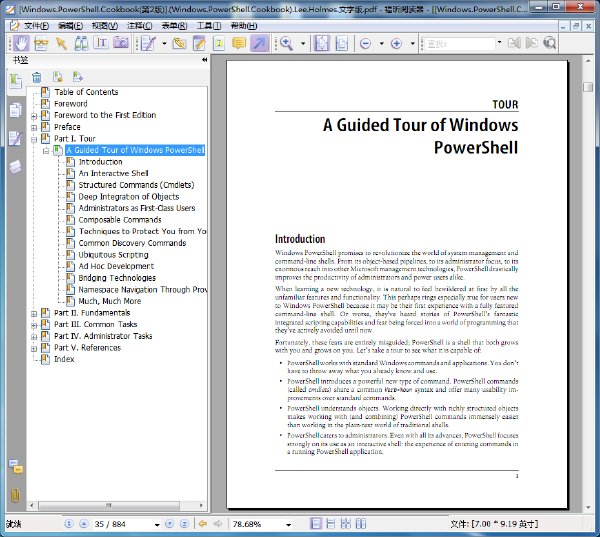Expand the Preface bookmark node
Image resolution: width=600 pixels, height=537 pixels.
[34, 127]
